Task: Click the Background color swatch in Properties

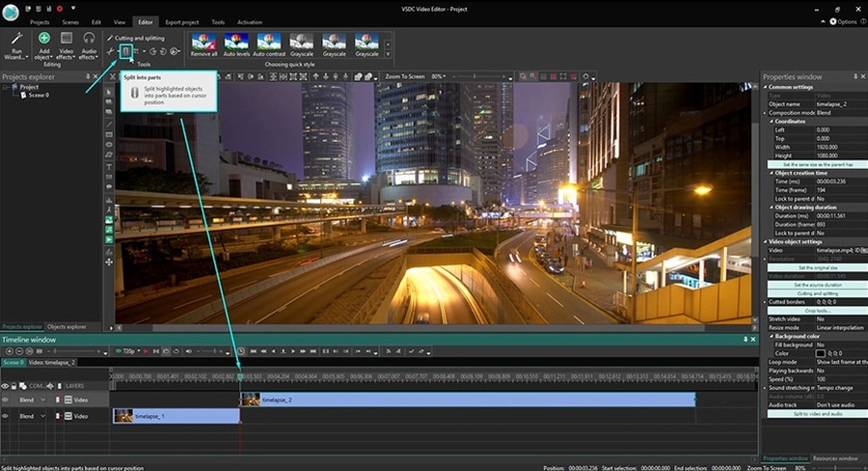Action: coord(820,353)
